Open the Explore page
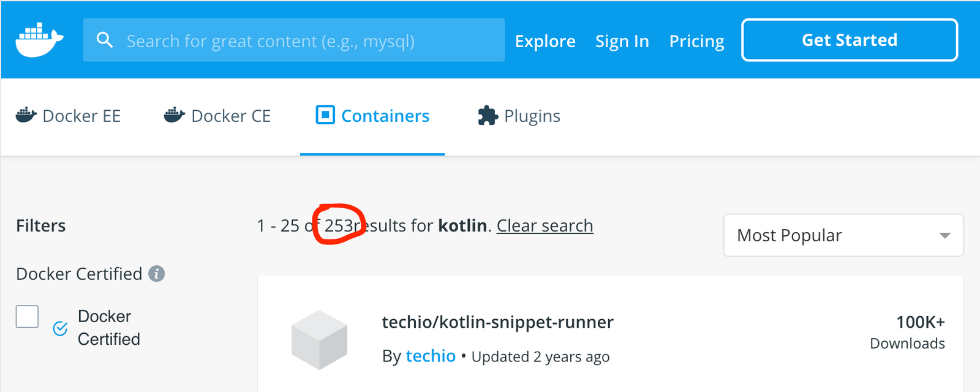980x392 pixels. click(545, 41)
